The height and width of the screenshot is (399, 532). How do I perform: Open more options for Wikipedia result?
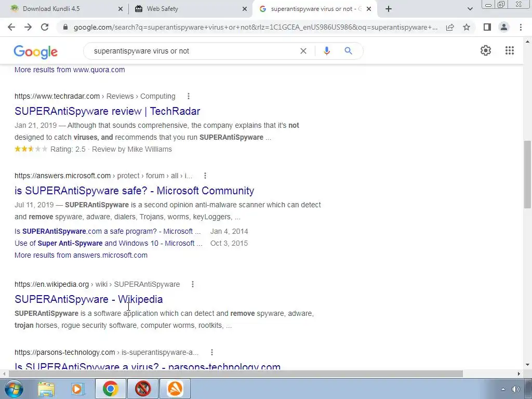pyautogui.click(x=193, y=284)
